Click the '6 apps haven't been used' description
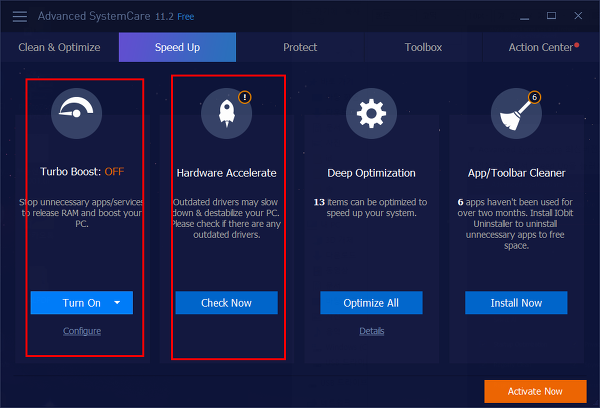 point(515,224)
